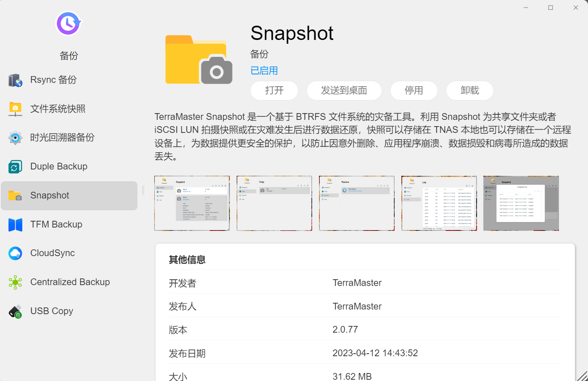Minimize the window
This screenshot has width=588, height=381.
tap(526, 8)
